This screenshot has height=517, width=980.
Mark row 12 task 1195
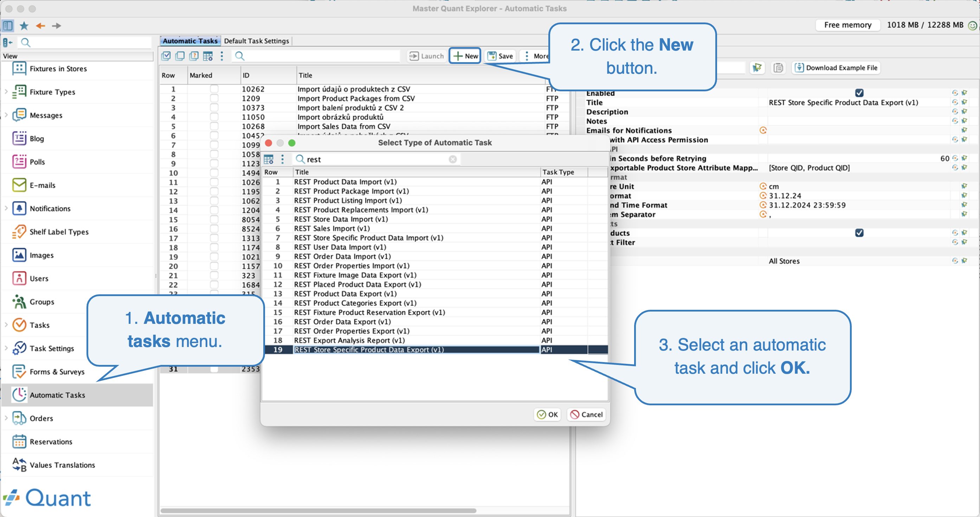[214, 192]
